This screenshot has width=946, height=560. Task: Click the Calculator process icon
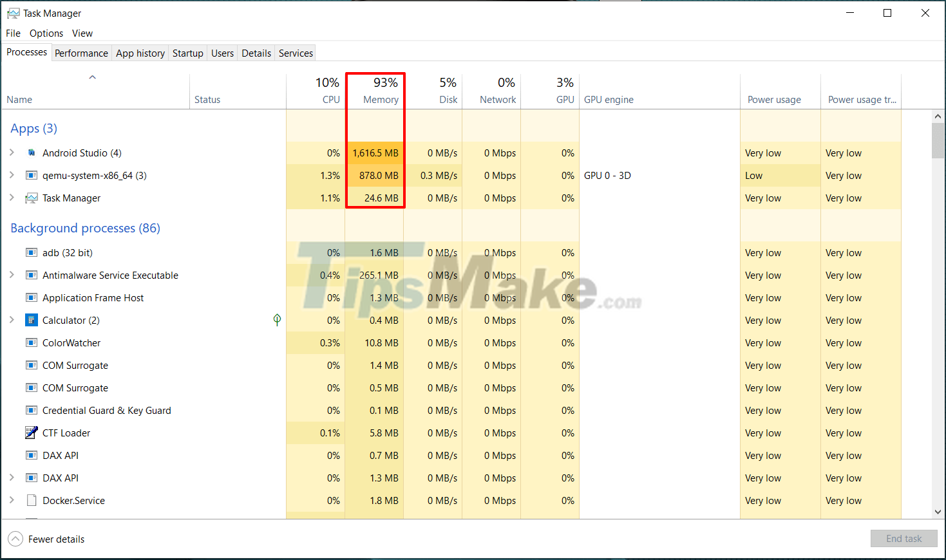pyautogui.click(x=32, y=320)
